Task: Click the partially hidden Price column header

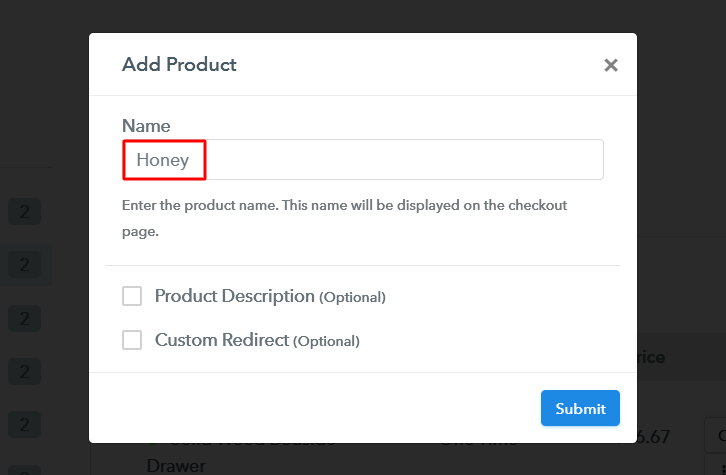Action: [x=651, y=357]
